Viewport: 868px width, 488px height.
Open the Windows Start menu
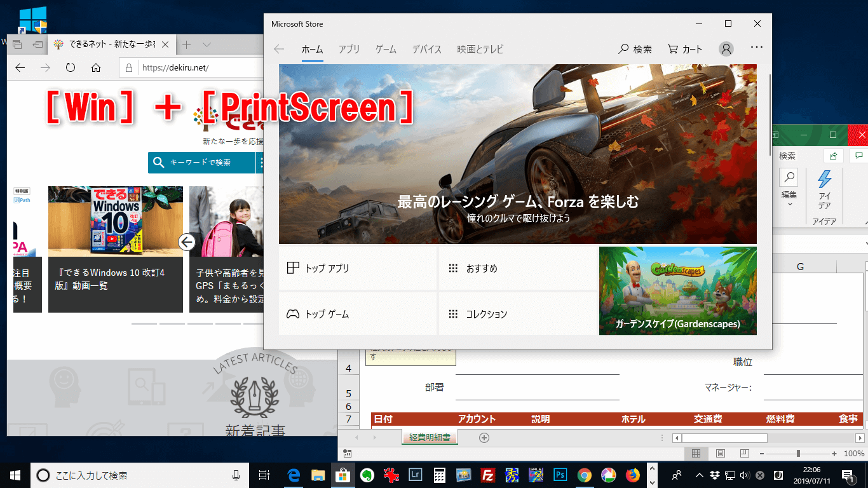[15, 475]
